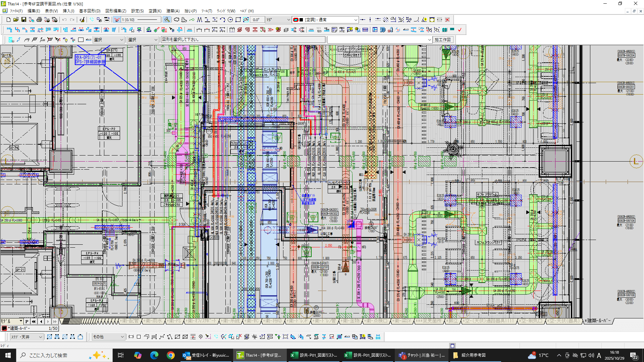Click the 施工作図 button
Image resolution: width=644 pixels, height=362 pixels.
(x=443, y=40)
